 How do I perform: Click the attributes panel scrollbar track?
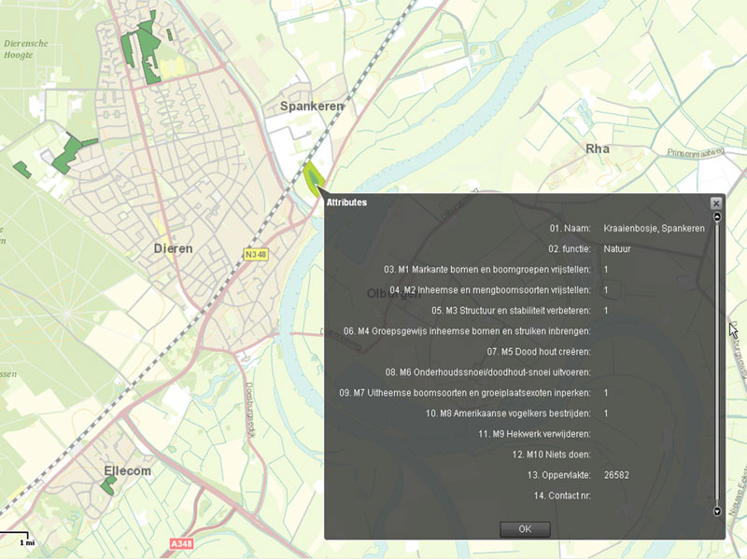pos(717,364)
